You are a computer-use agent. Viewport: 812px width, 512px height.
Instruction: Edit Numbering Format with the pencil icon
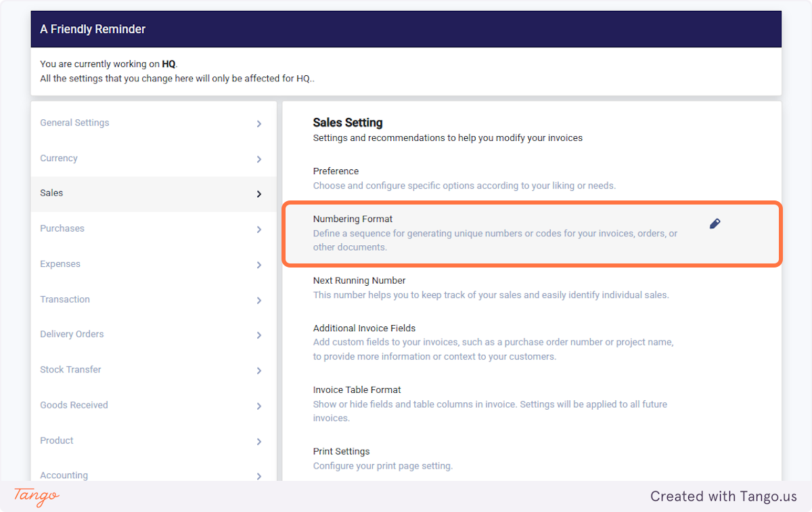point(715,223)
